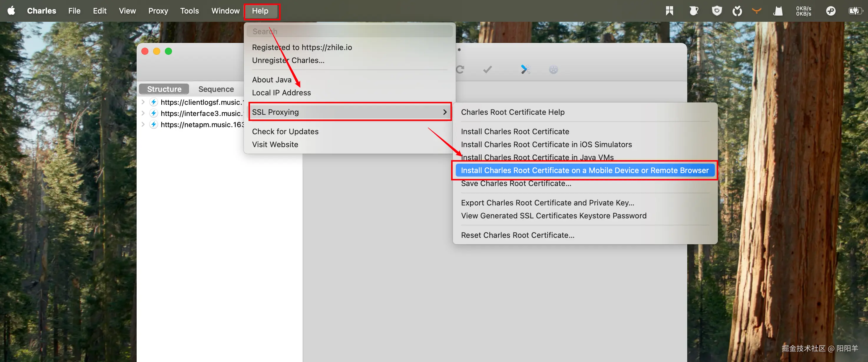Click lightning icon beside clientlogsf.music host
Image resolution: width=868 pixels, height=362 pixels.
(154, 102)
